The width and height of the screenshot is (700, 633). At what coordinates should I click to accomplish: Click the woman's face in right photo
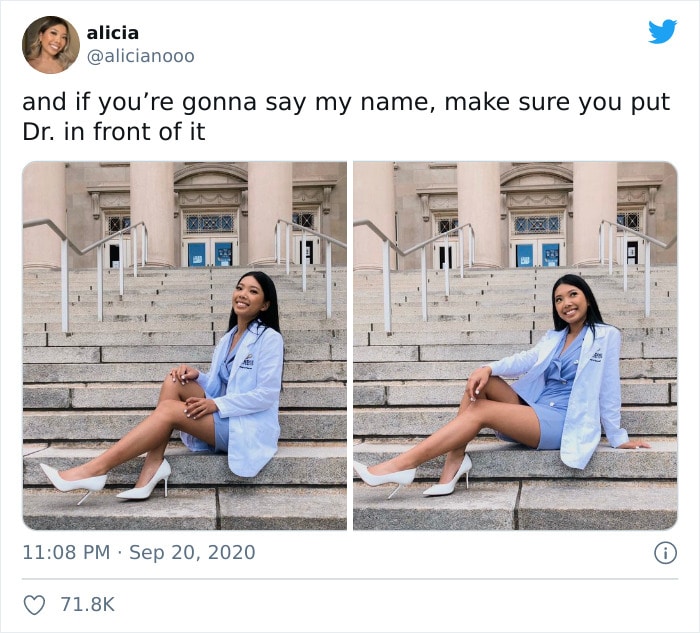(571, 302)
